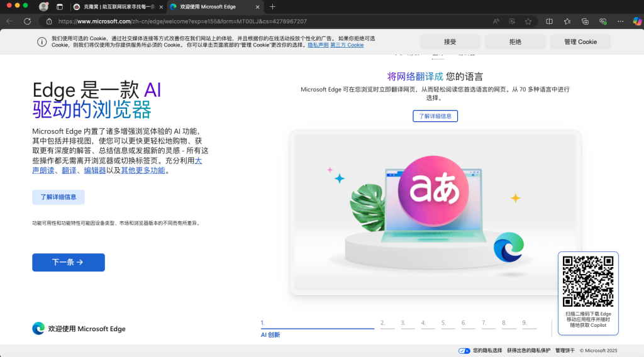The width and height of the screenshot is (644, 357).
Task: Click the address bar URL
Action: (182, 21)
